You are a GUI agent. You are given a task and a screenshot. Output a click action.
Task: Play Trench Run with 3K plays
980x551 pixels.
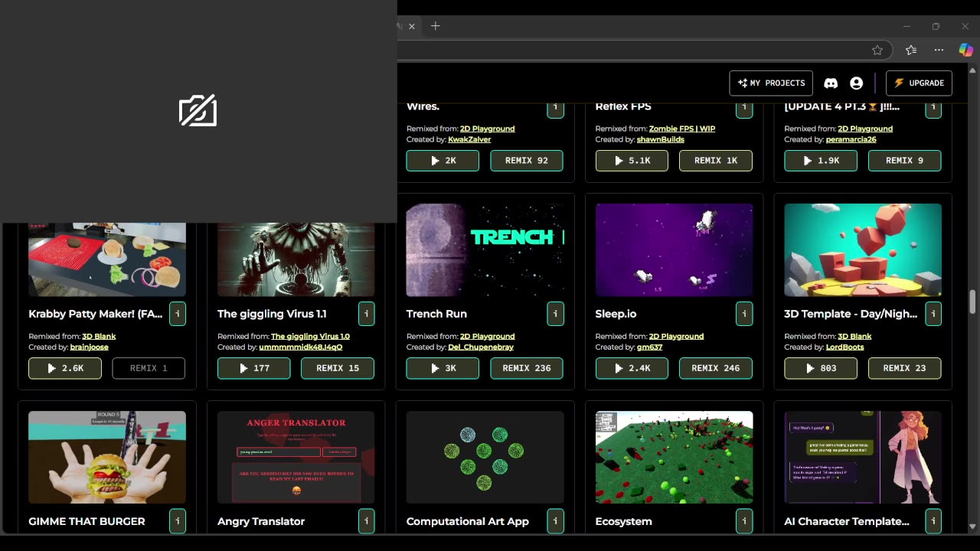[443, 368]
